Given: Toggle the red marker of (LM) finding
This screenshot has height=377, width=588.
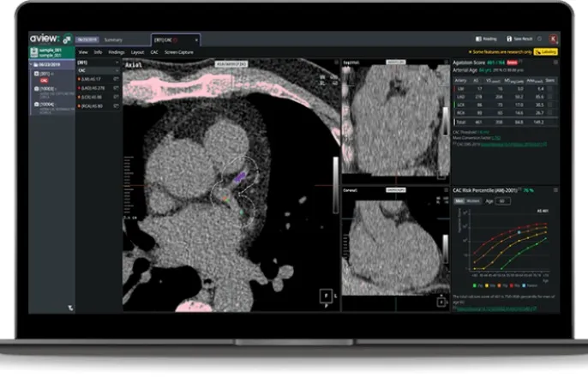Looking at the screenshot, I should click(79, 79).
